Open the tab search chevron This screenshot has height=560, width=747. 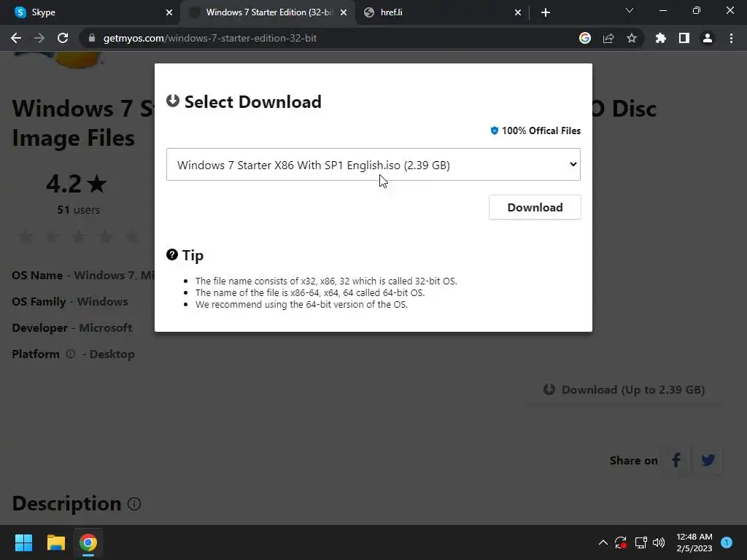click(x=630, y=10)
